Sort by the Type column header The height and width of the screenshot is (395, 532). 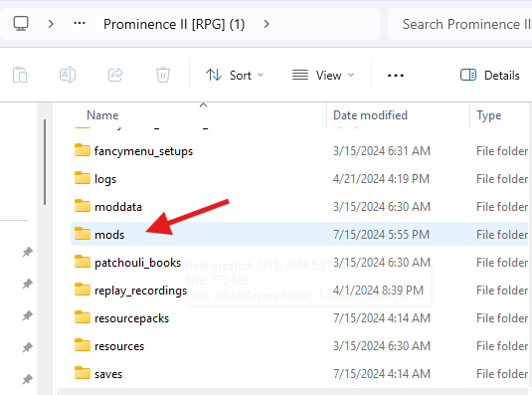click(x=488, y=115)
